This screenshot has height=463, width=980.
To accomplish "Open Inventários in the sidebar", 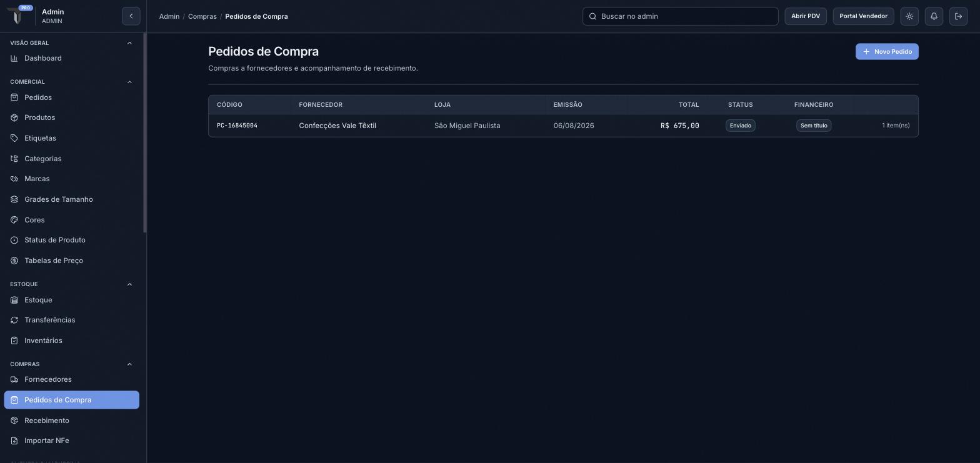I will click(x=71, y=341).
